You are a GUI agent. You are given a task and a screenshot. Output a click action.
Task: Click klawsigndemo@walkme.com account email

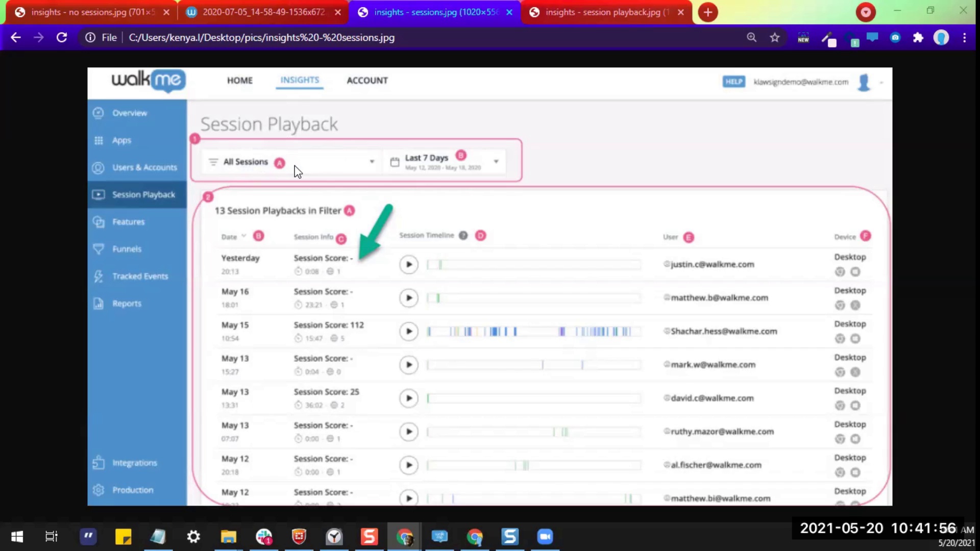[x=801, y=82]
